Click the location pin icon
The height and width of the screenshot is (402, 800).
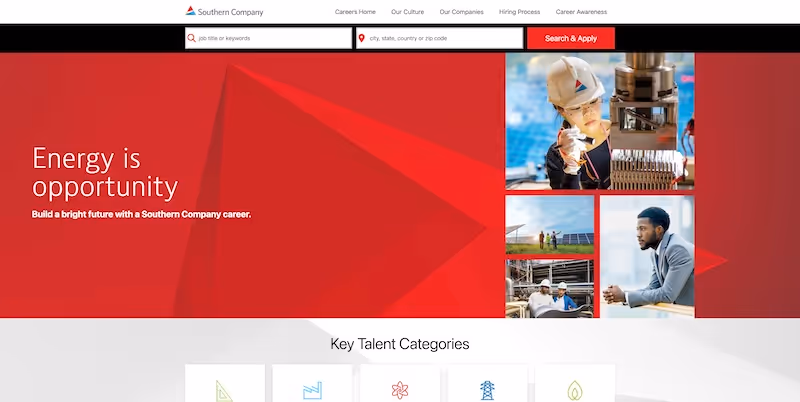coord(362,38)
